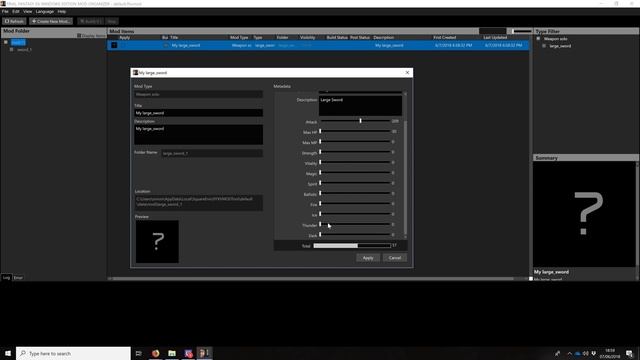
Task: Collapse the root folder in Mod Folder tree
Action: tap(6, 42)
